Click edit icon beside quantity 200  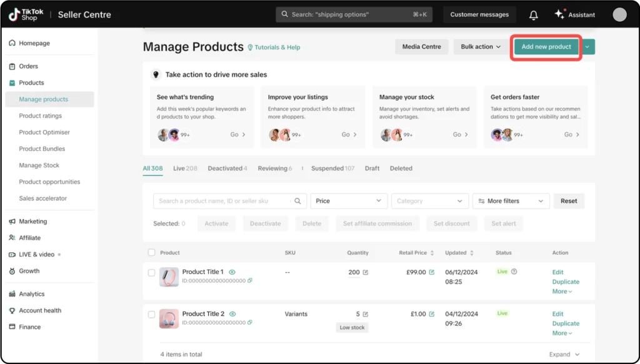366,272
